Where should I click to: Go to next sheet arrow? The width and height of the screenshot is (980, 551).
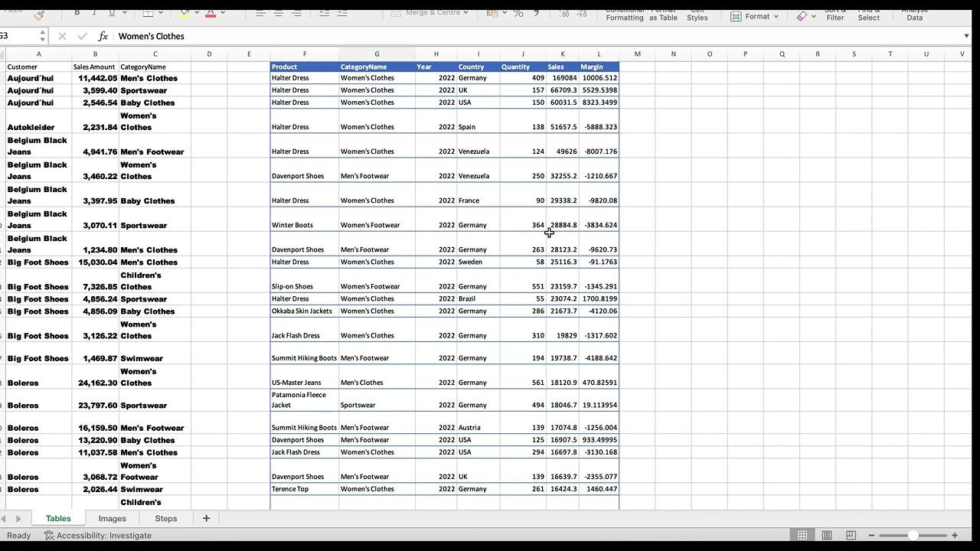coord(20,519)
